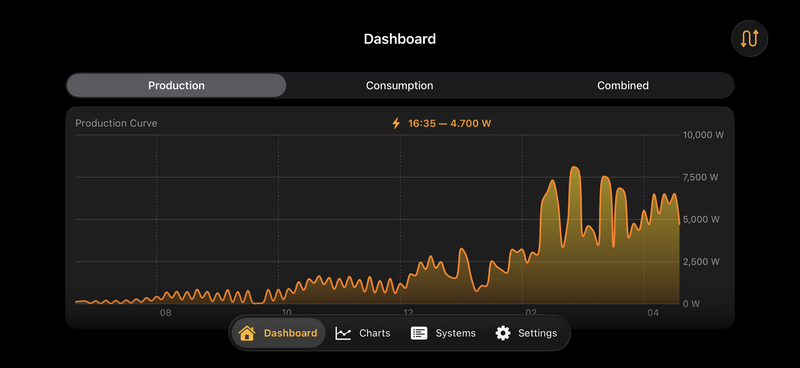800x368 pixels.
Task: Click the 04 hour label
Action: pos(653,313)
